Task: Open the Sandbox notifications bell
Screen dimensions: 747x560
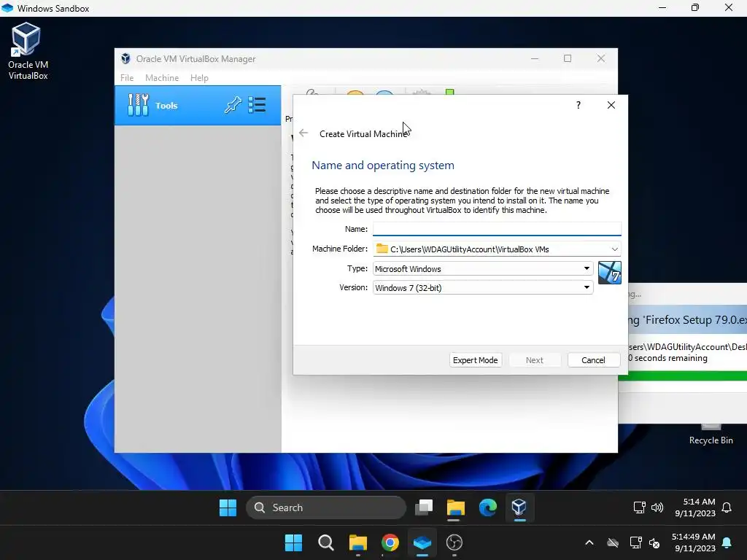Action: 727,507
